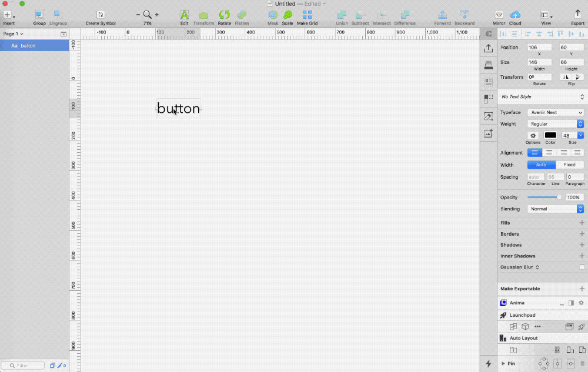Select the button text layer in list
Viewport: 588px width, 372px height.
(35, 46)
